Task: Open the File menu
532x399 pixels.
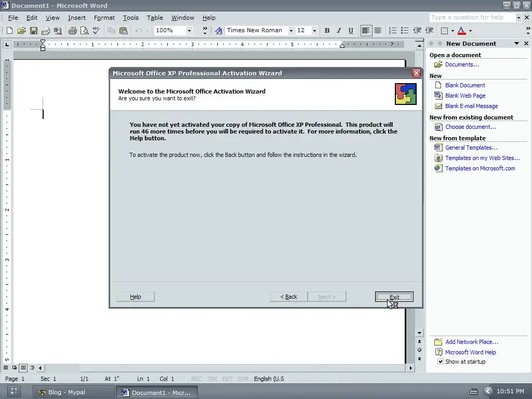Action: 13,18
